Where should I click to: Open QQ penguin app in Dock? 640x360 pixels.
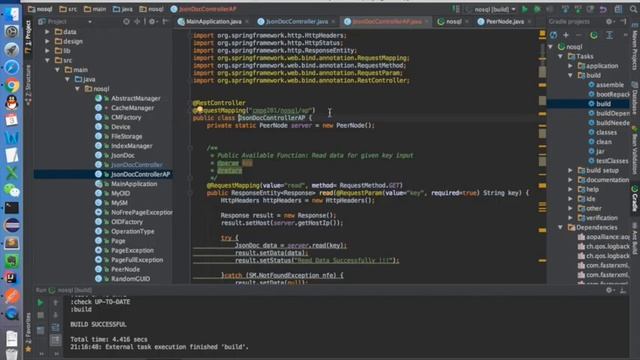pyautogui.click(x=11, y=103)
